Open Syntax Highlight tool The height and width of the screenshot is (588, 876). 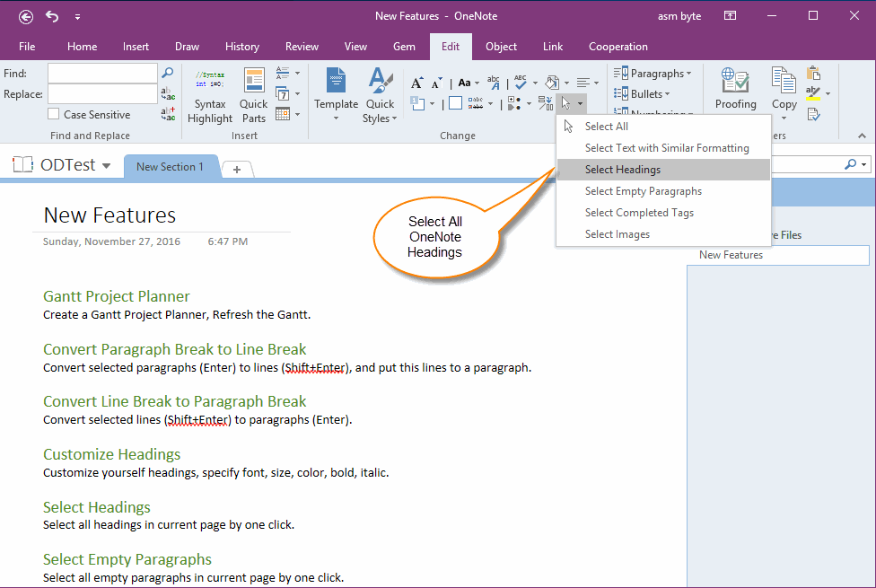[x=209, y=95]
